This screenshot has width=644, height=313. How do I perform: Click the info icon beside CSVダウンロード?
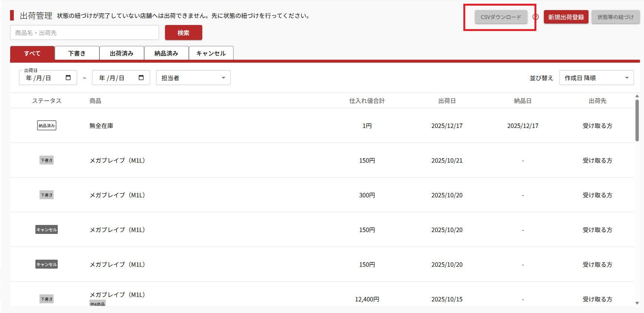tap(536, 17)
